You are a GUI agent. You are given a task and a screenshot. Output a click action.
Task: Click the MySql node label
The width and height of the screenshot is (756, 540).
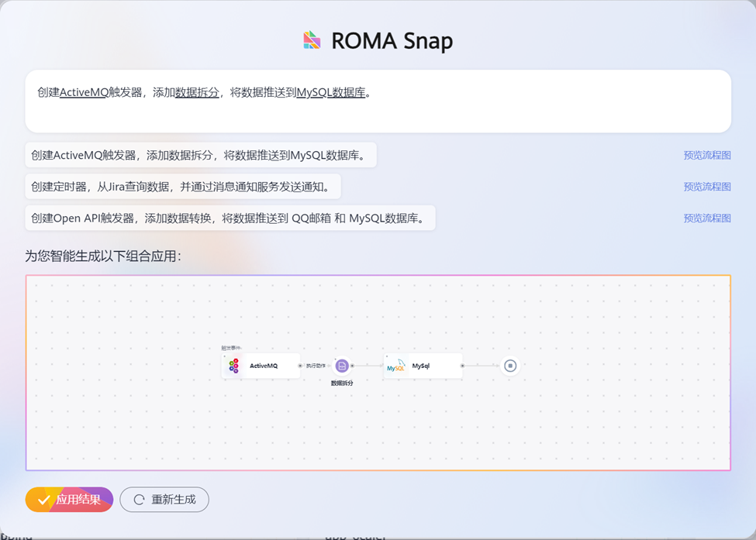click(x=421, y=366)
